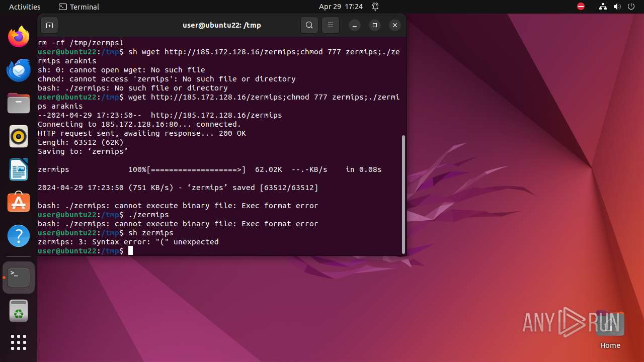
Task: Open the Help icon in dock
Action: (19, 236)
